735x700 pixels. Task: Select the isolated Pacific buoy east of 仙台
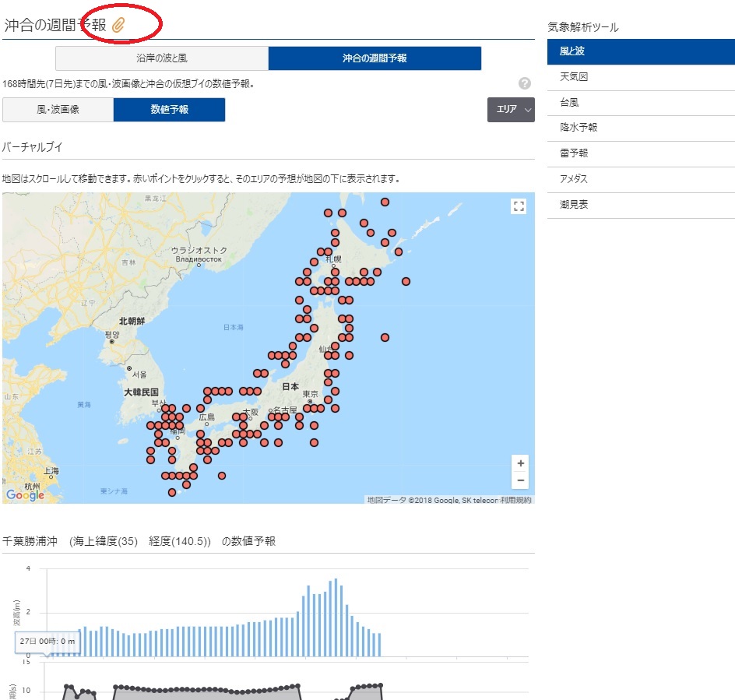[385, 338]
